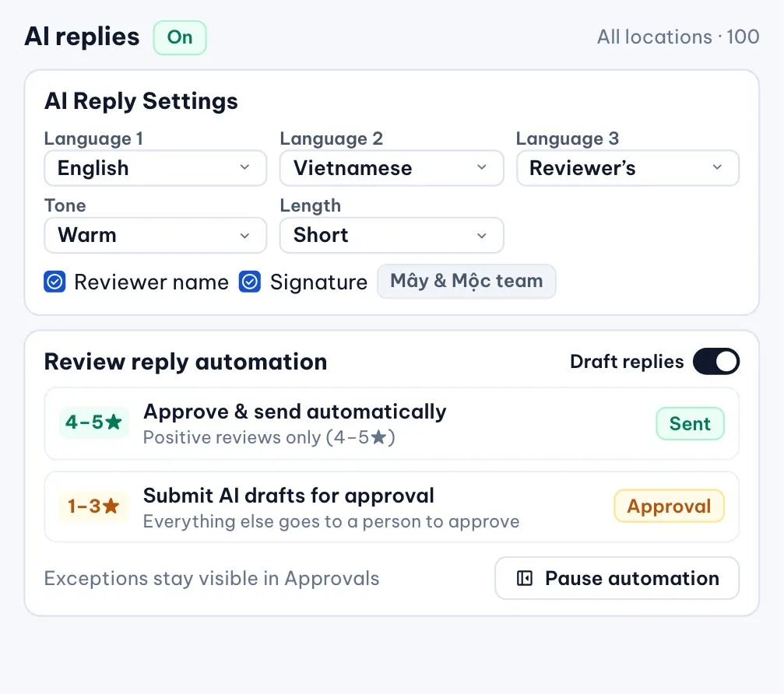Image resolution: width=784 pixels, height=694 pixels.
Task: Expand the Tone dropdown set to Warm
Action: 155,235
